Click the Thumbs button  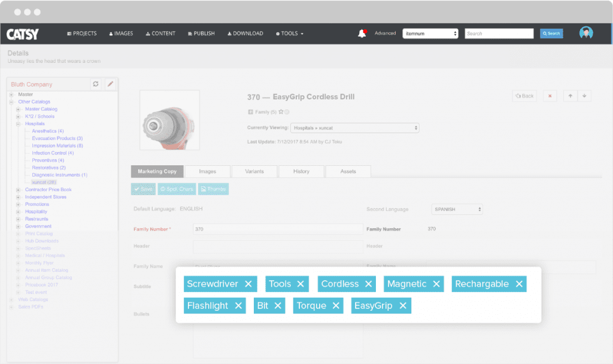[214, 189]
